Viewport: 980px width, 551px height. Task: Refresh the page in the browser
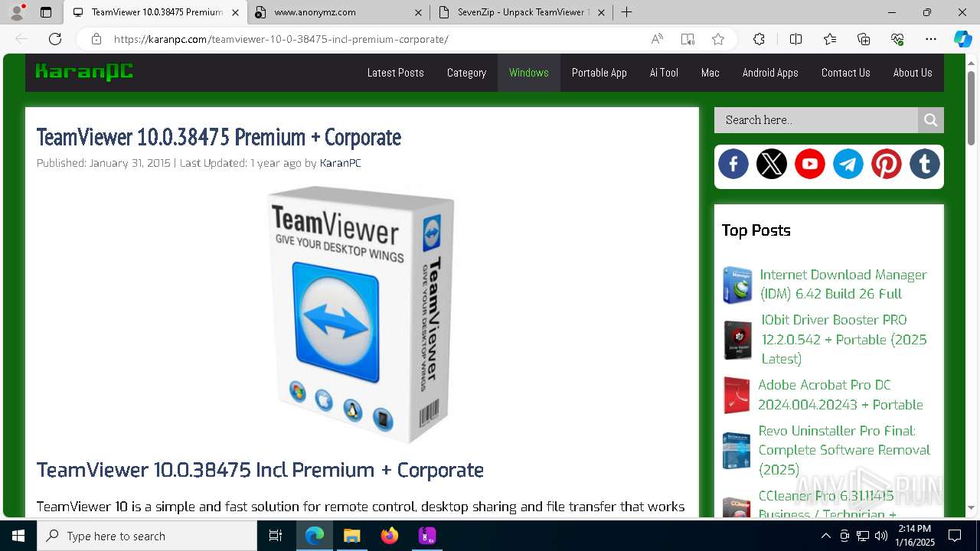(x=55, y=39)
